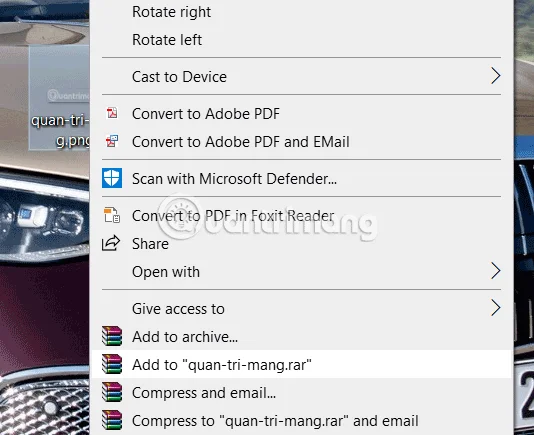The height and width of the screenshot is (435, 534).
Task: Select Add to "quan-tri-mang.rar" entry
Action: point(302,364)
